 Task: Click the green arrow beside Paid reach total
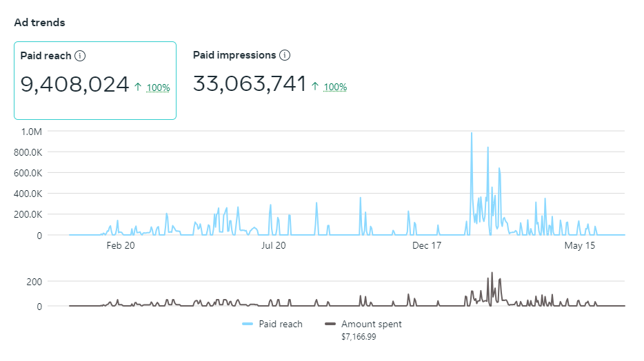[x=138, y=87]
